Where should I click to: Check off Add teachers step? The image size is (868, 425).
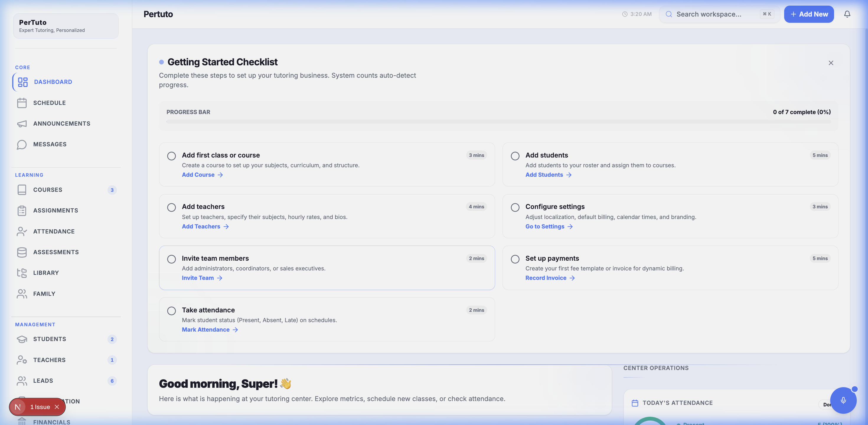pyautogui.click(x=172, y=207)
